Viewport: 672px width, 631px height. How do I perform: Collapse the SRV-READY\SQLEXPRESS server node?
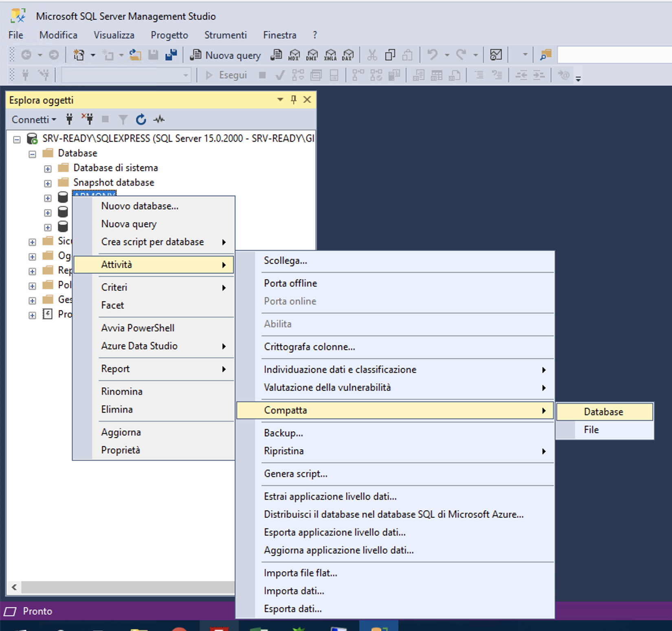click(x=17, y=140)
